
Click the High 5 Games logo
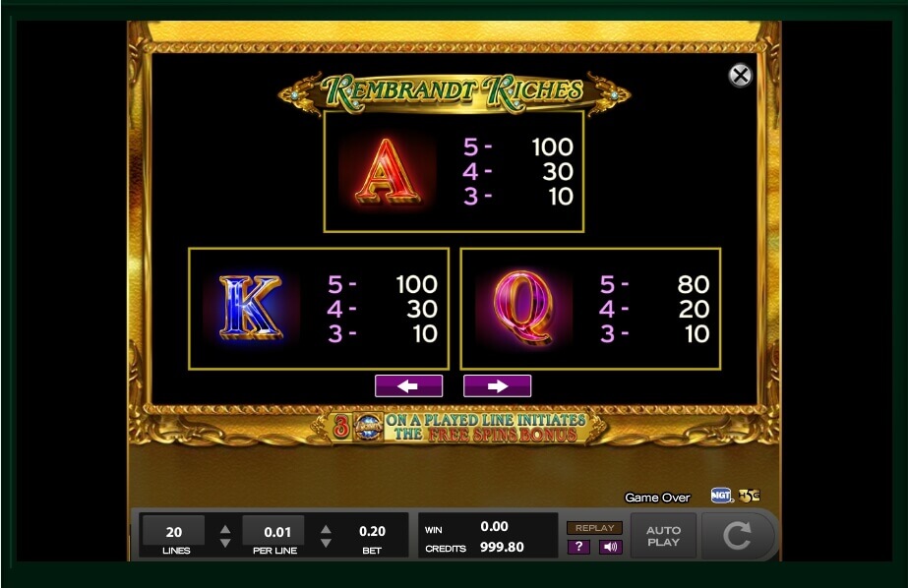coord(750,496)
